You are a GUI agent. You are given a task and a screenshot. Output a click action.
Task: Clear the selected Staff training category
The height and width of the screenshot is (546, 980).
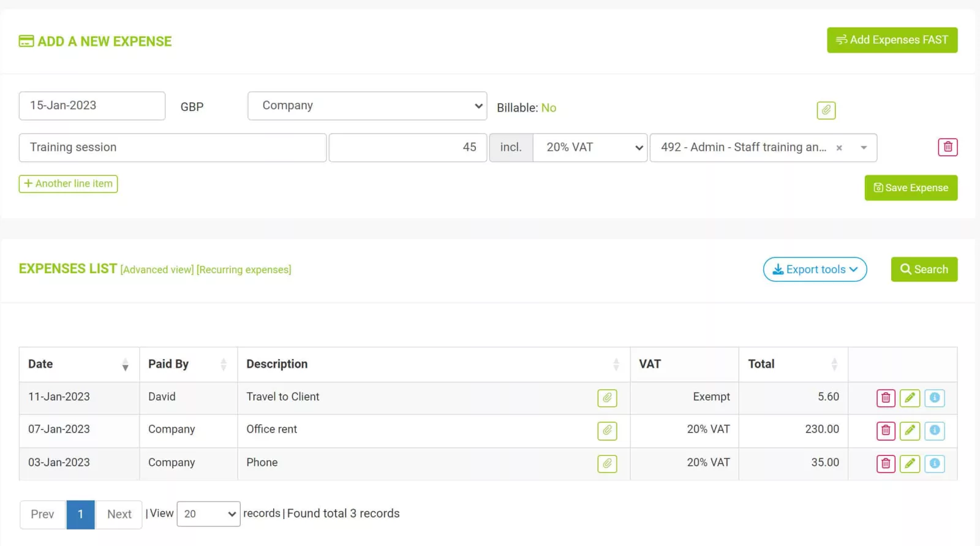(x=839, y=148)
